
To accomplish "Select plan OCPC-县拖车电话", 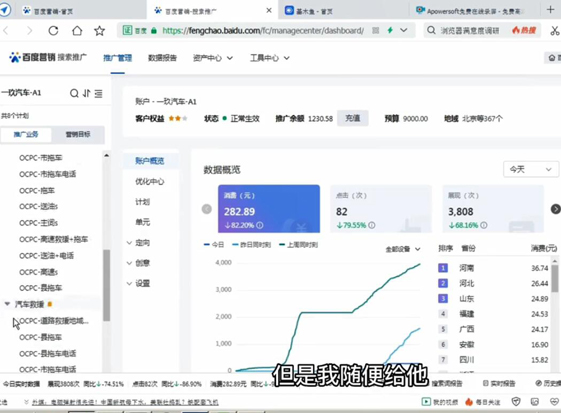I will [48, 354].
